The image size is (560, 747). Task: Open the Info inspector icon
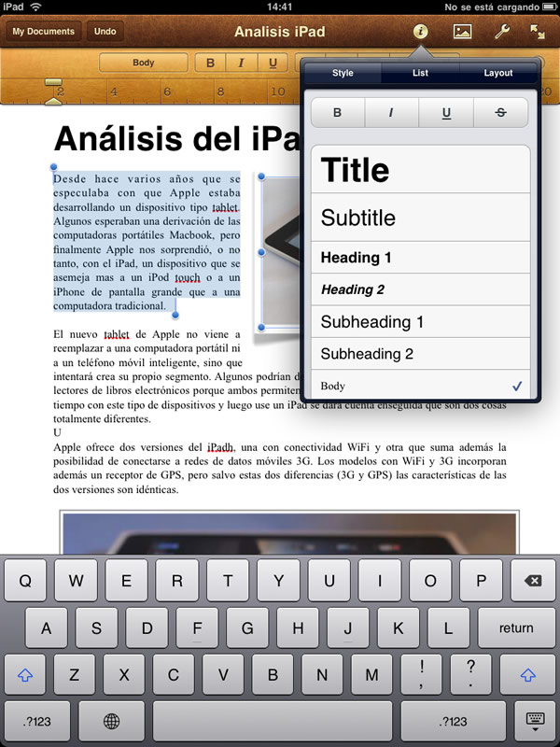point(420,32)
